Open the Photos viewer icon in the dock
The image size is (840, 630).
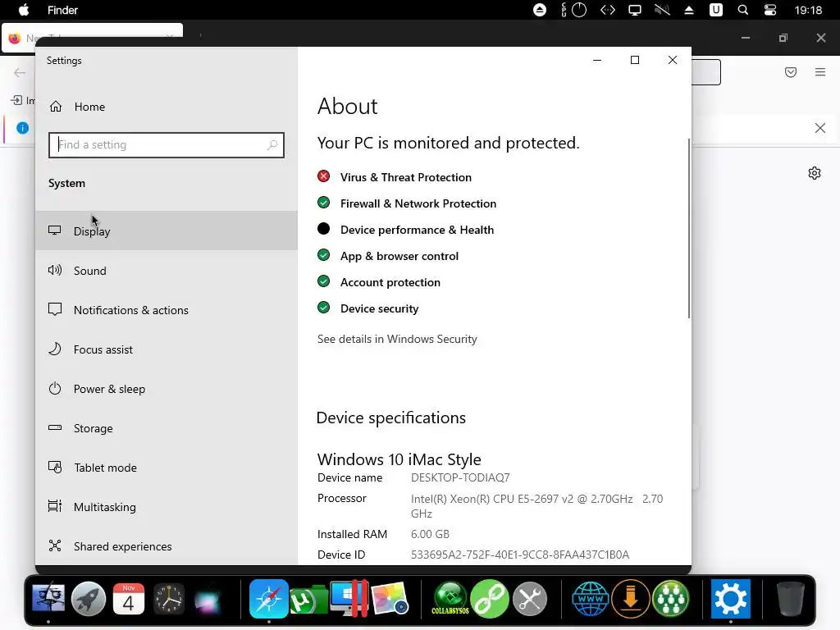tap(390, 598)
